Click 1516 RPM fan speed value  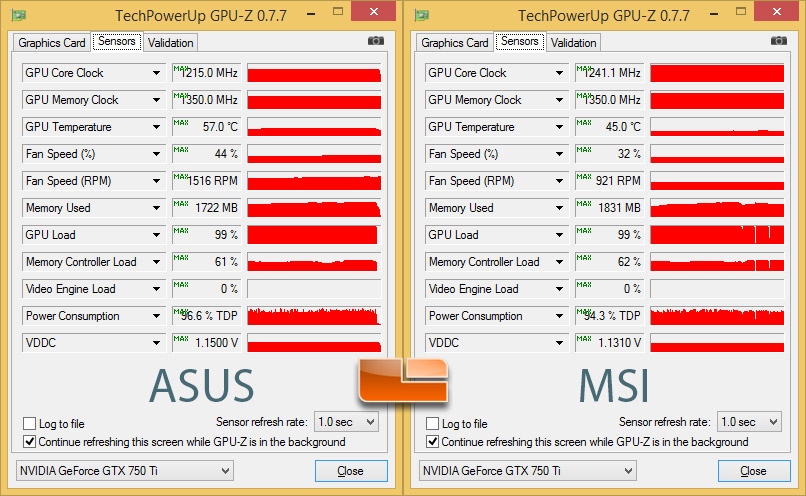click(207, 181)
